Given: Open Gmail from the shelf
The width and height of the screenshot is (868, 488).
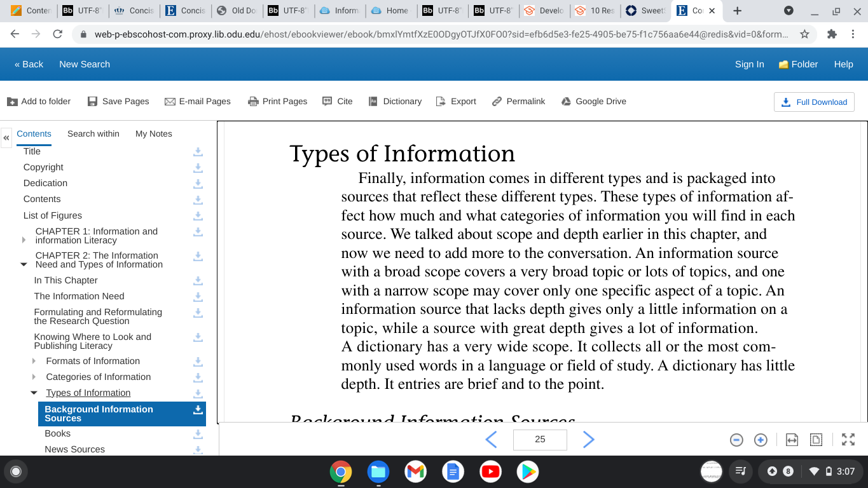Looking at the screenshot, I should (415, 471).
